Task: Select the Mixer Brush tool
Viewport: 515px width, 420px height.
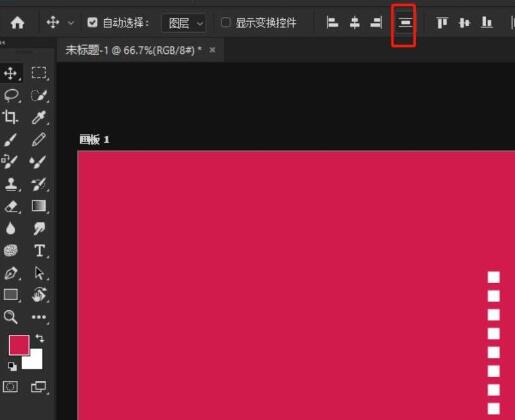Action: click(38, 162)
